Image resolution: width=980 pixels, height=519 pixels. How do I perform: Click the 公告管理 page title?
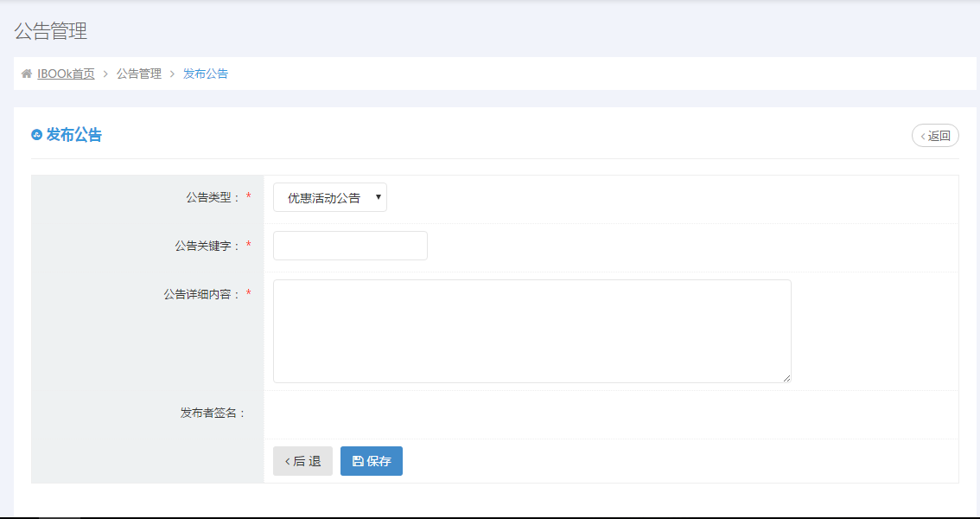tap(51, 31)
